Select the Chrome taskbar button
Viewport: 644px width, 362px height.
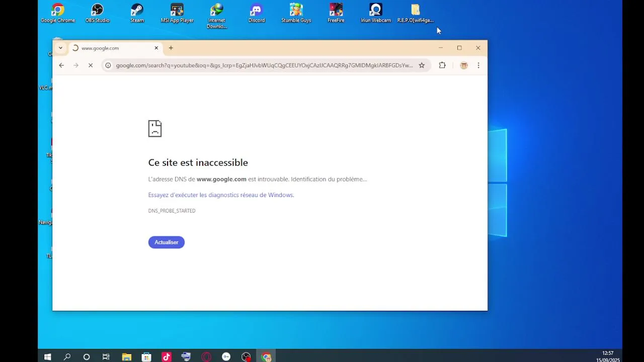[267, 357]
